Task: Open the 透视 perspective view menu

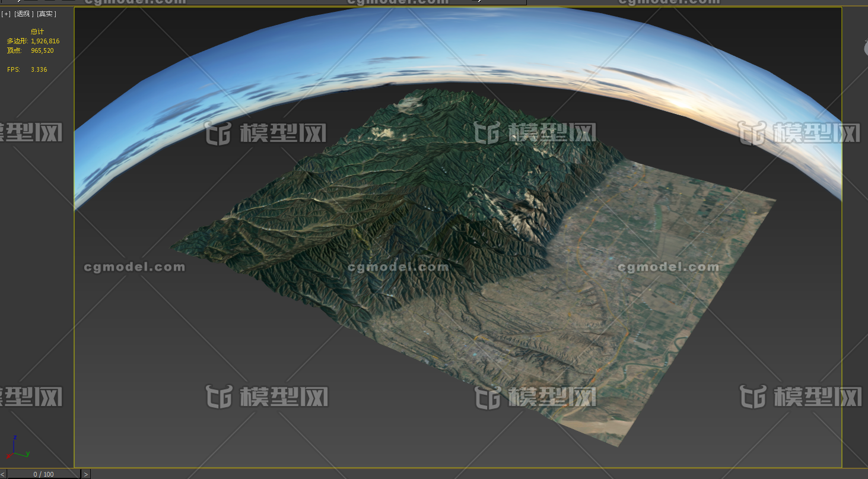Action: (x=24, y=14)
